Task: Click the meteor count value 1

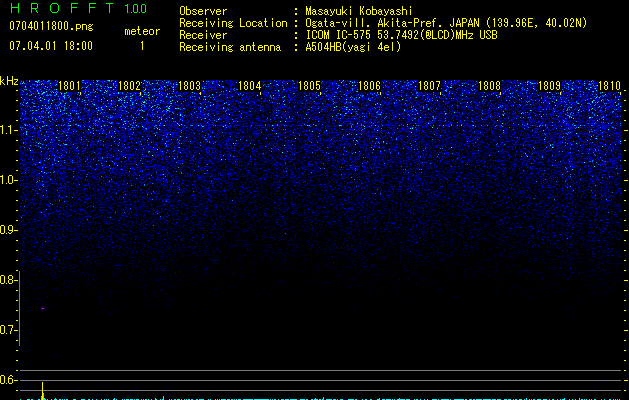Action: coord(142,46)
